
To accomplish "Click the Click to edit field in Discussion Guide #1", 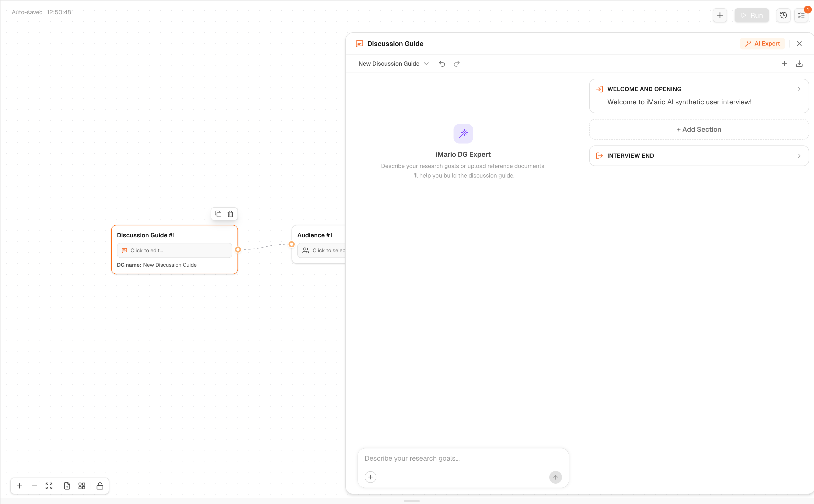I will tap(174, 250).
